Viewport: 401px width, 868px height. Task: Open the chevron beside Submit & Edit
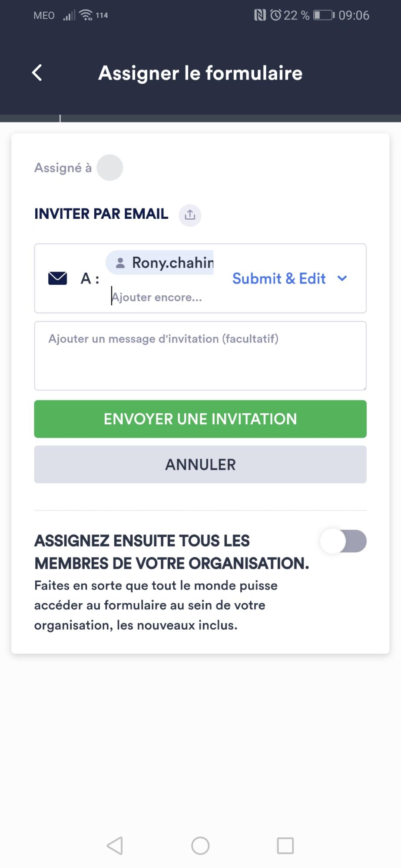tap(342, 278)
